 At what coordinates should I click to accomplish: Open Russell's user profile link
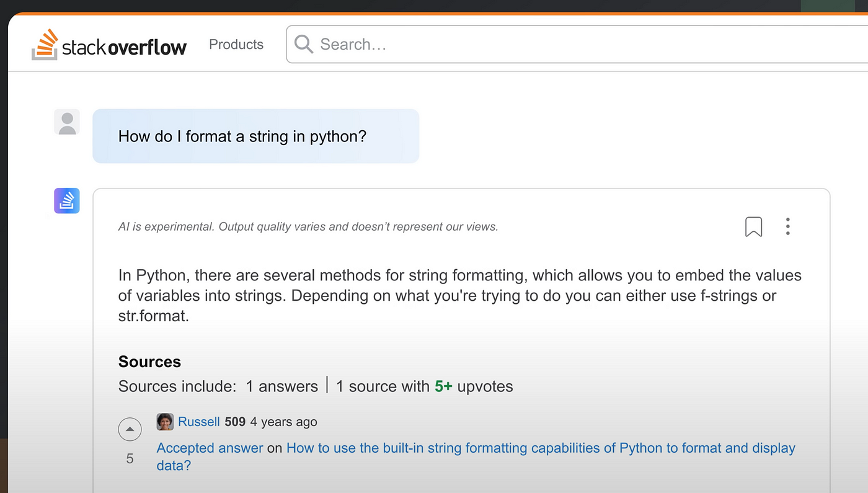point(199,422)
